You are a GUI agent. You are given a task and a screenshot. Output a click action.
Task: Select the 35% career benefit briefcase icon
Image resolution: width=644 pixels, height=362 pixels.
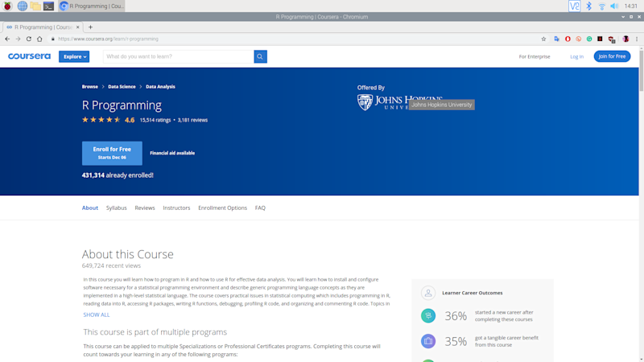coord(428,341)
